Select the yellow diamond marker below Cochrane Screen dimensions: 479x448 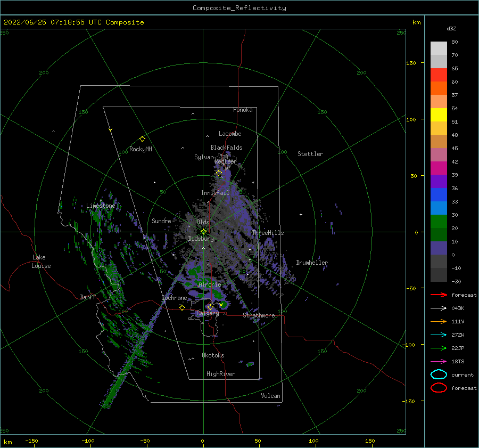pyautogui.click(x=182, y=308)
